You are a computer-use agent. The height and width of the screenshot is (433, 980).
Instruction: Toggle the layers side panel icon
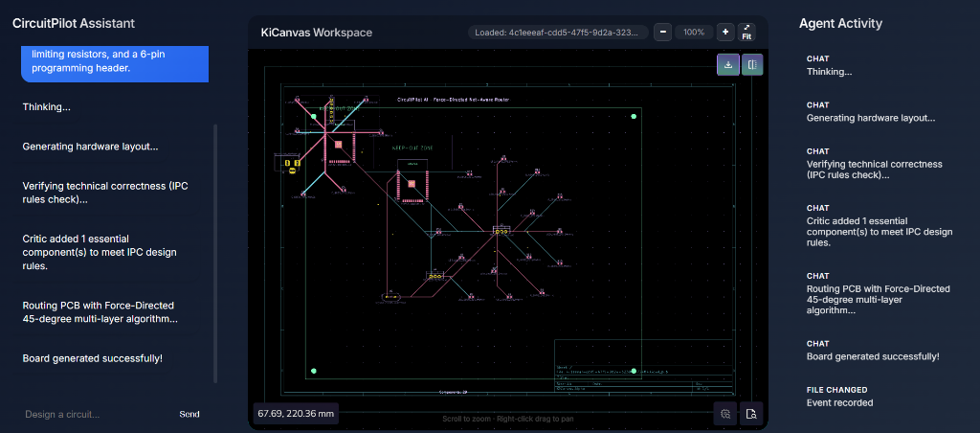[x=752, y=64]
